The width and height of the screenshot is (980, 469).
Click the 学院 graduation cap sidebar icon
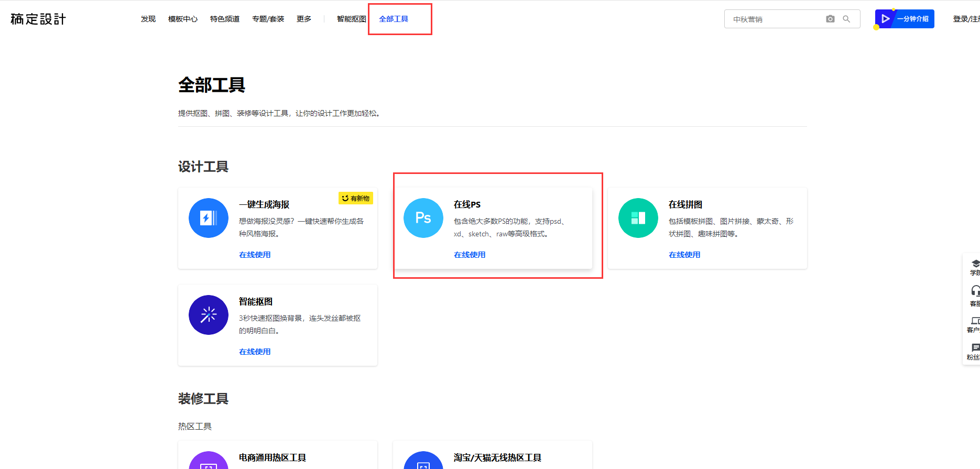point(975,264)
